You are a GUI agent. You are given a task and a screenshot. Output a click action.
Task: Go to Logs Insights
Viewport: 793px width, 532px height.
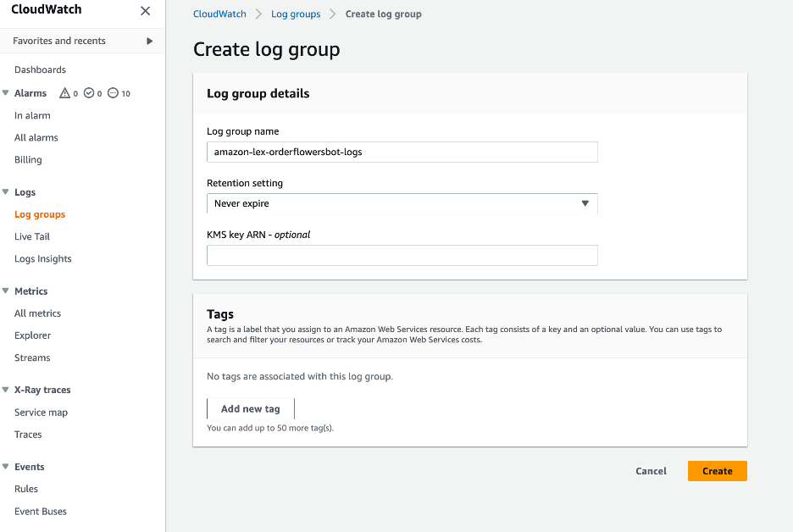(x=42, y=259)
